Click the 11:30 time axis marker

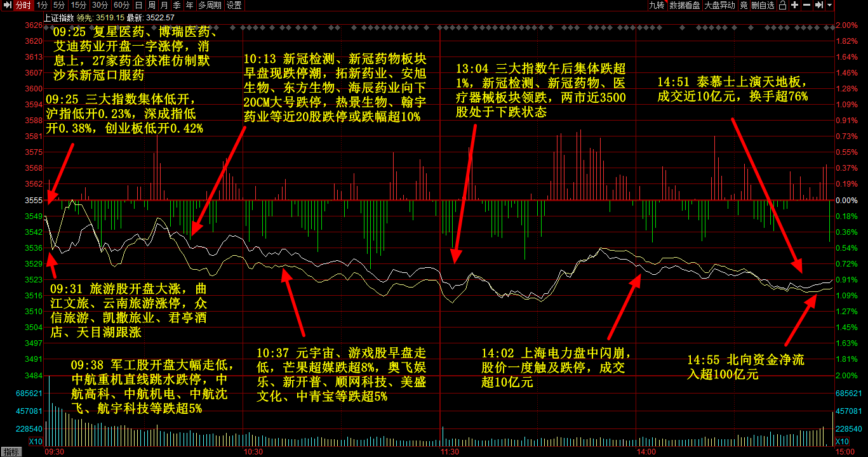click(450, 452)
